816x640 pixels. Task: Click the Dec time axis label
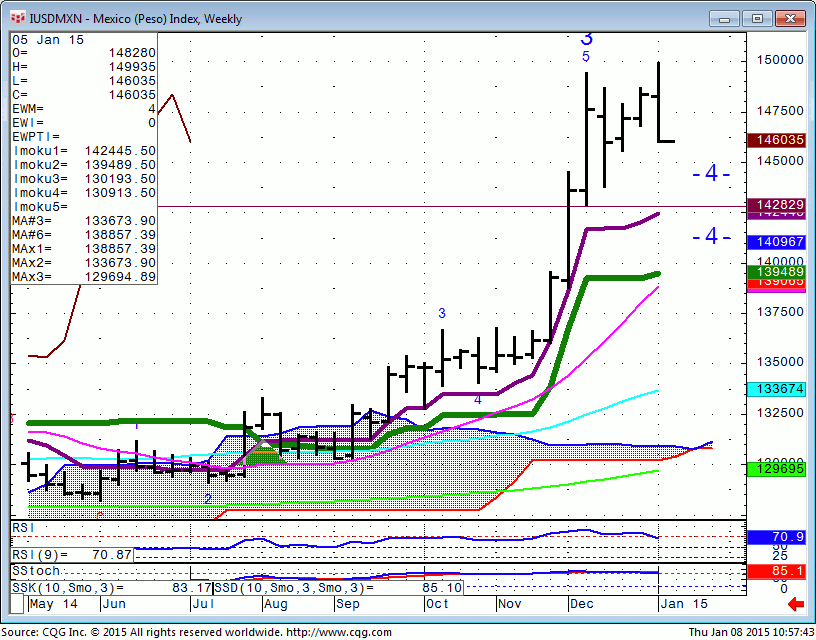click(582, 604)
